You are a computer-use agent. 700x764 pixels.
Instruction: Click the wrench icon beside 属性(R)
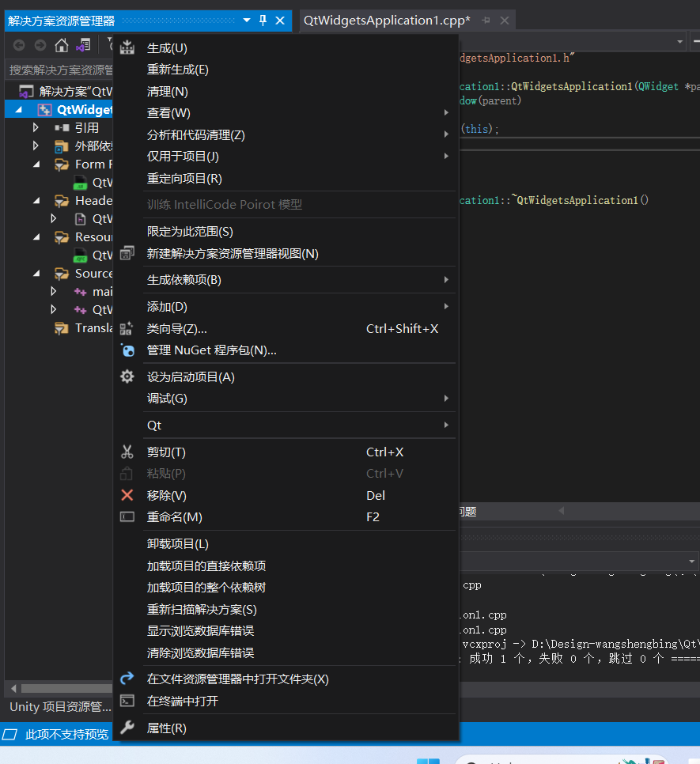(x=127, y=728)
